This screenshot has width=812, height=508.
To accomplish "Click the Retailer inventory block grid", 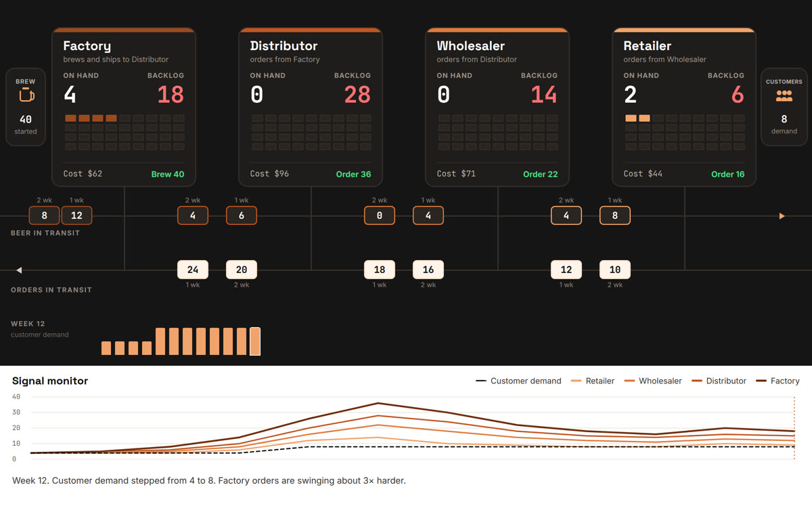I will tap(685, 132).
